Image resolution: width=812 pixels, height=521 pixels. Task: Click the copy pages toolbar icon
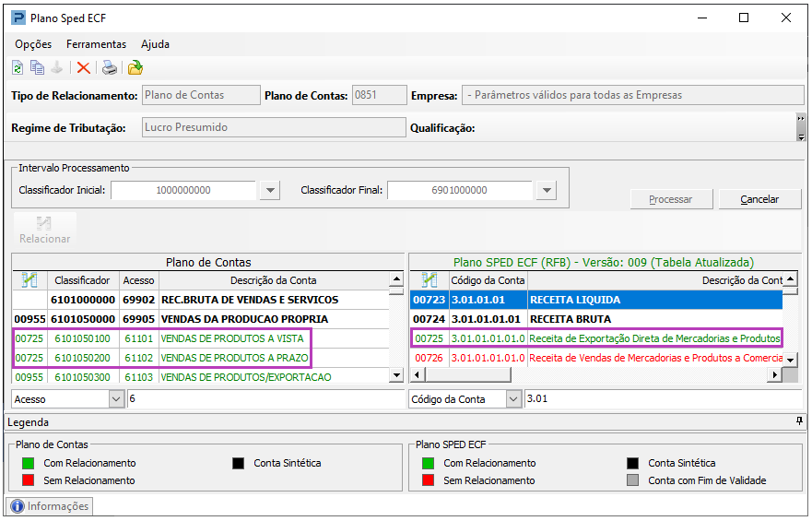click(x=37, y=68)
